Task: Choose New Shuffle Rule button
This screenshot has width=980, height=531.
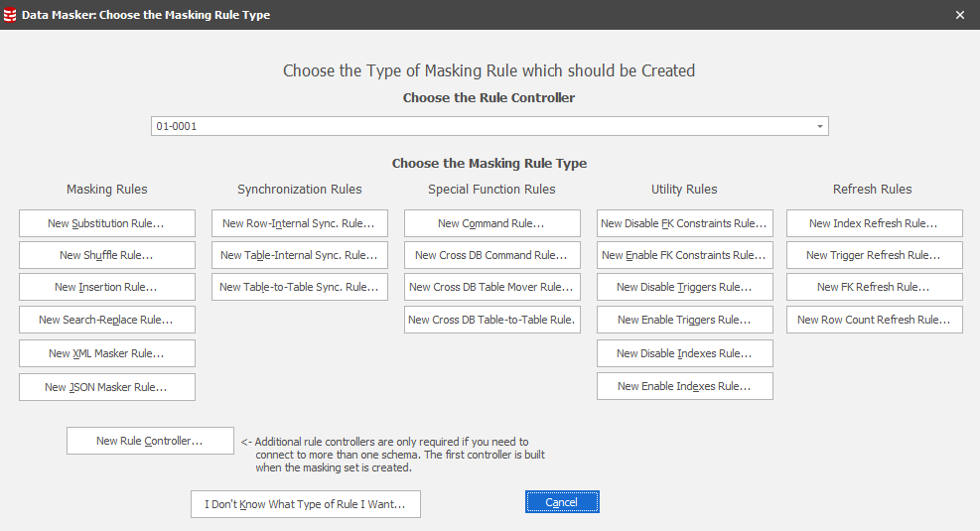Action: click(106, 255)
